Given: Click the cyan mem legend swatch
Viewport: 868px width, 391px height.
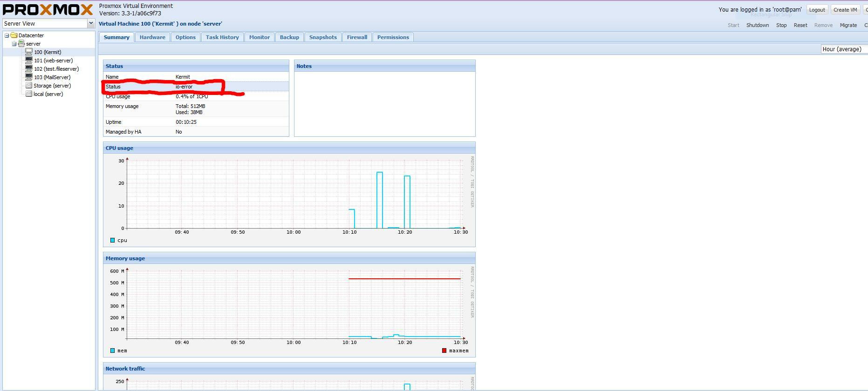Looking at the screenshot, I should [x=112, y=351].
